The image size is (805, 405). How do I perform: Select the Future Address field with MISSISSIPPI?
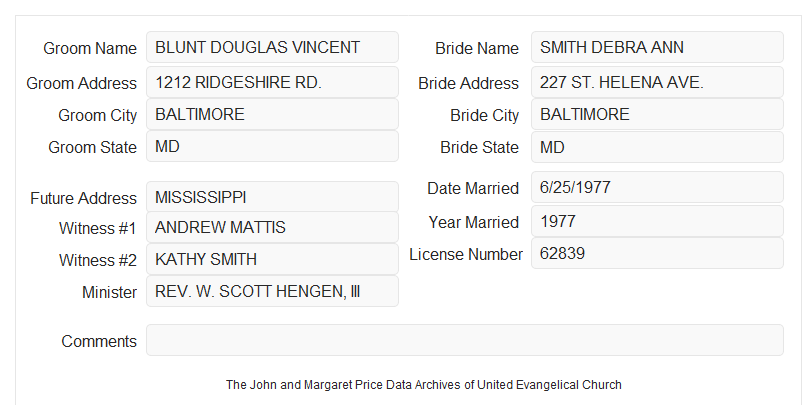click(x=272, y=197)
